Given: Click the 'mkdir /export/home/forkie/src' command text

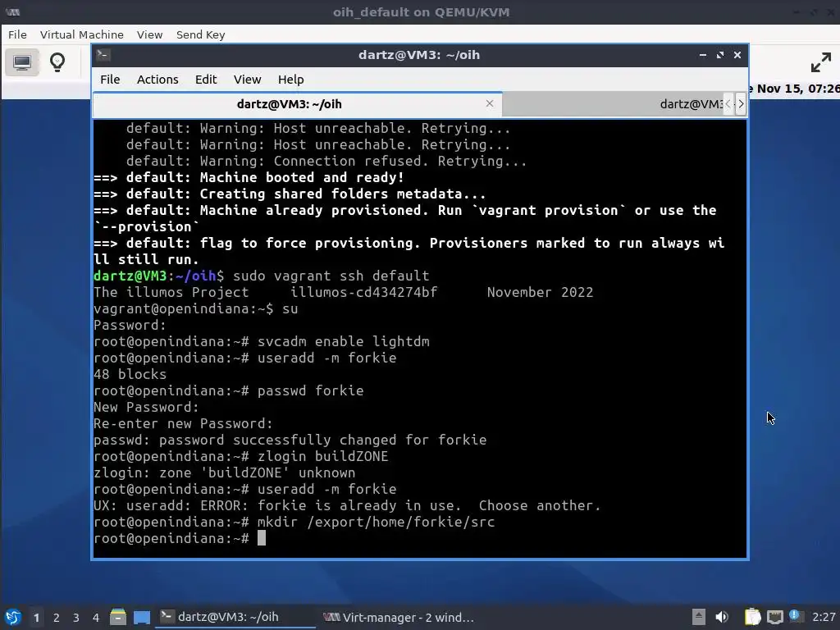Looking at the screenshot, I should pyautogui.click(x=376, y=522).
